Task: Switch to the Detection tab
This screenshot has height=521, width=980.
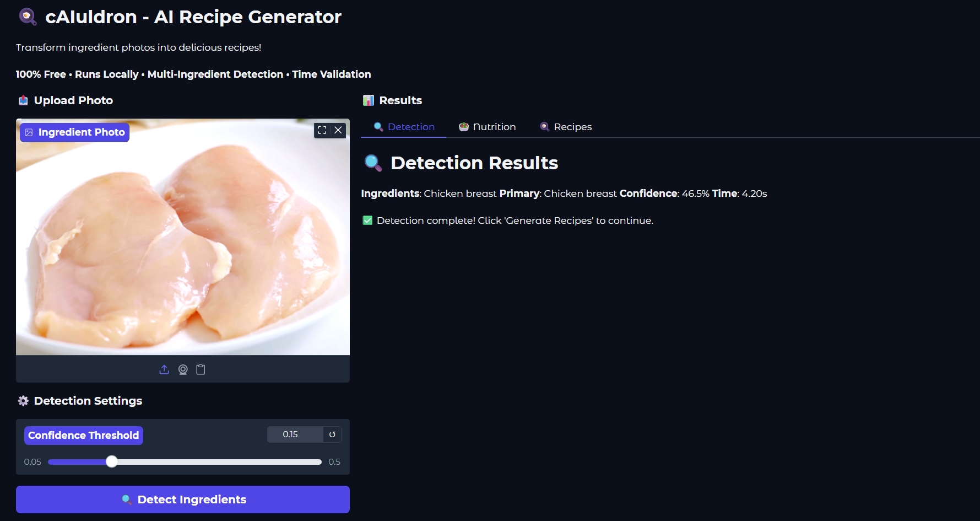Action: (404, 127)
